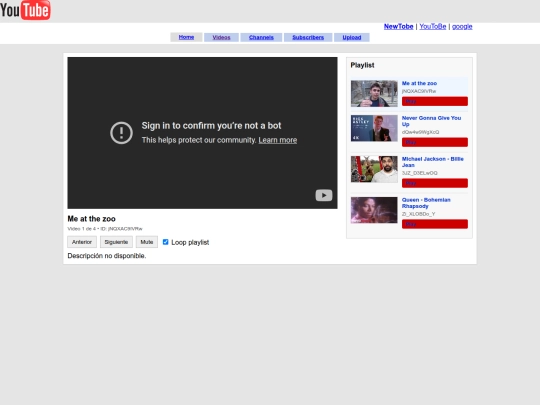Open the Subscribers navigation tab
The width and height of the screenshot is (540, 405).
coord(308,37)
